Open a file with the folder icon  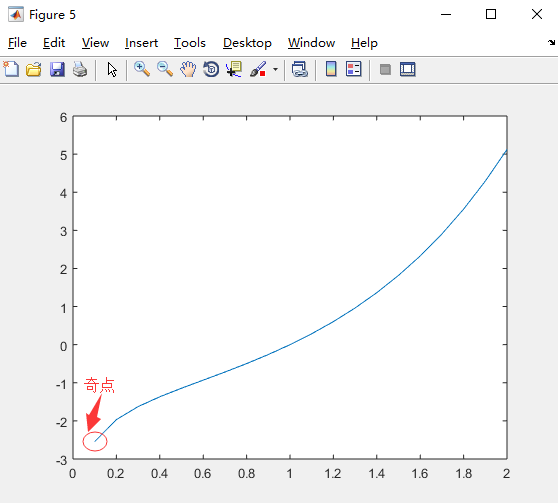[34, 69]
